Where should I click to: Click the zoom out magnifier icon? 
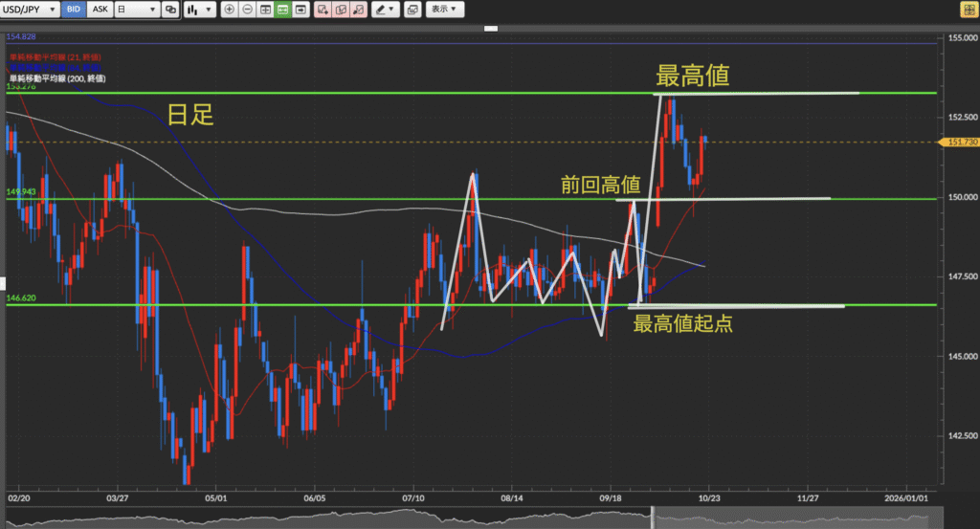click(247, 10)
